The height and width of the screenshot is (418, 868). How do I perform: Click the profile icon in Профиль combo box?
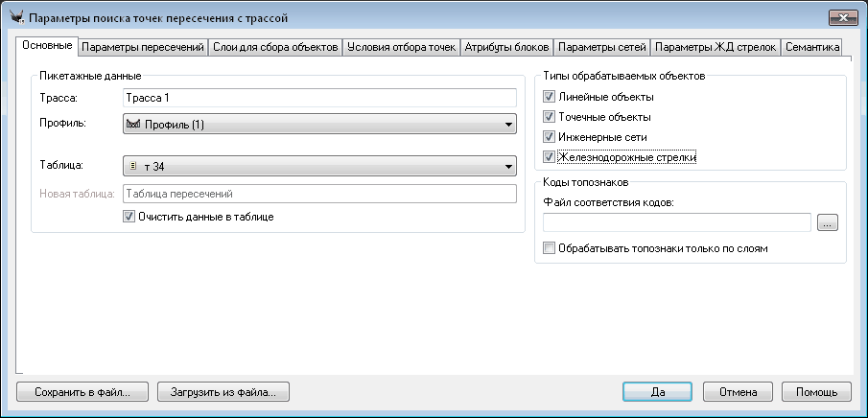click(x=133, y=125)
